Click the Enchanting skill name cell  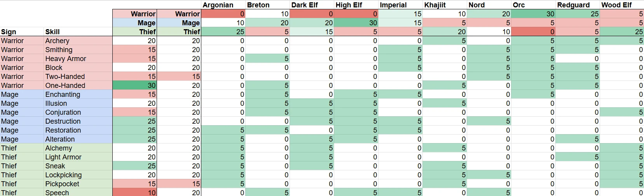coord(78,94)
